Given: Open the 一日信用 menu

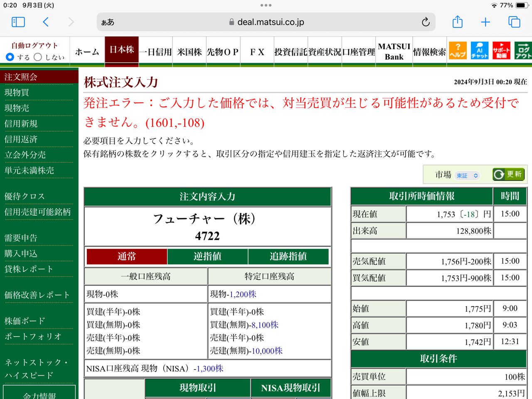Looking at the screenshot, I should coord(155,52).
